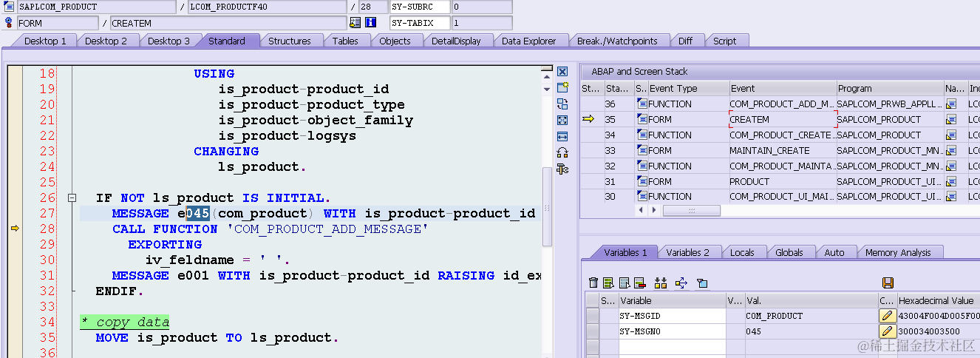
Task: Switch to the Variables 2 tab
Action: (x=687, y=253)
